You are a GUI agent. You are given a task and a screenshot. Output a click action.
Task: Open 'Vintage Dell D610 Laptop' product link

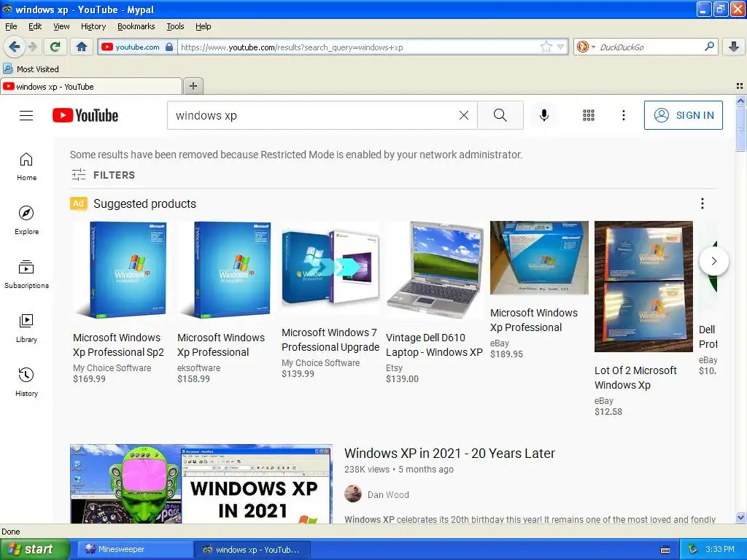click(x=434, y=345)
